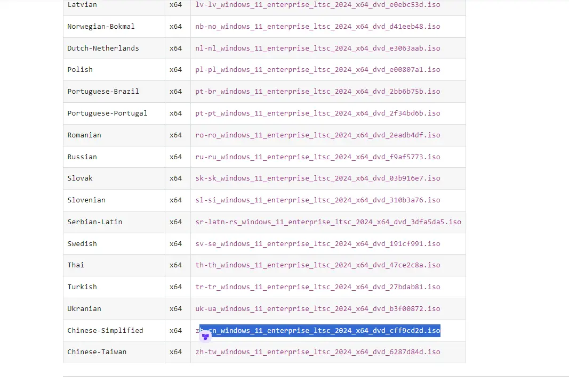569x392 pixels.
Task: Click the Ukranian language cell
Action: 114,309
